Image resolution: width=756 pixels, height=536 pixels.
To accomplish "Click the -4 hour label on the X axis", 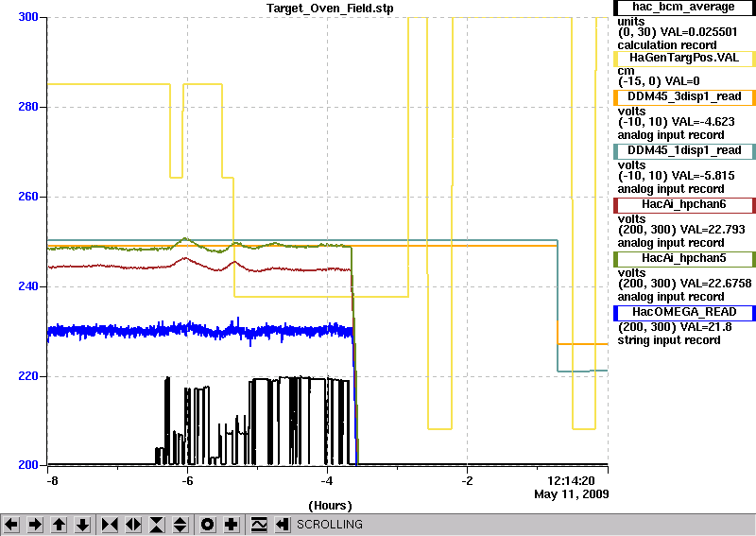I will click(327, 481).
